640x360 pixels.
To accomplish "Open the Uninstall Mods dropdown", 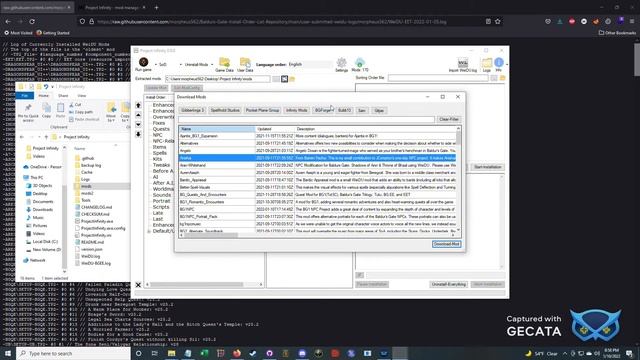I will pyautogui.click(x=198, y=64).
